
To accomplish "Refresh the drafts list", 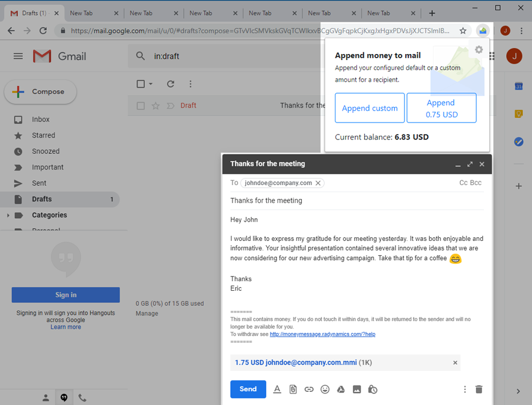I will pyautogui.click(x=171, y=84).
